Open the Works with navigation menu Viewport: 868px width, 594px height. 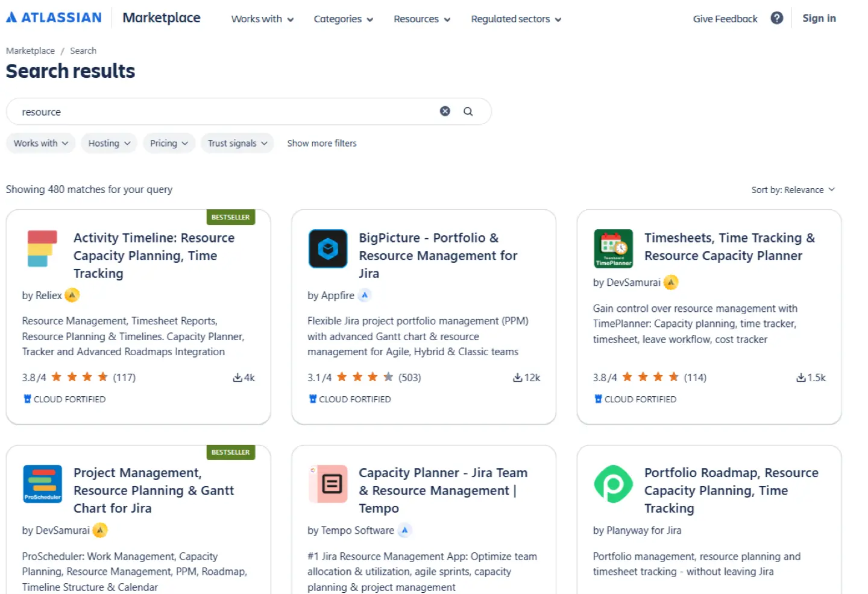262,19
